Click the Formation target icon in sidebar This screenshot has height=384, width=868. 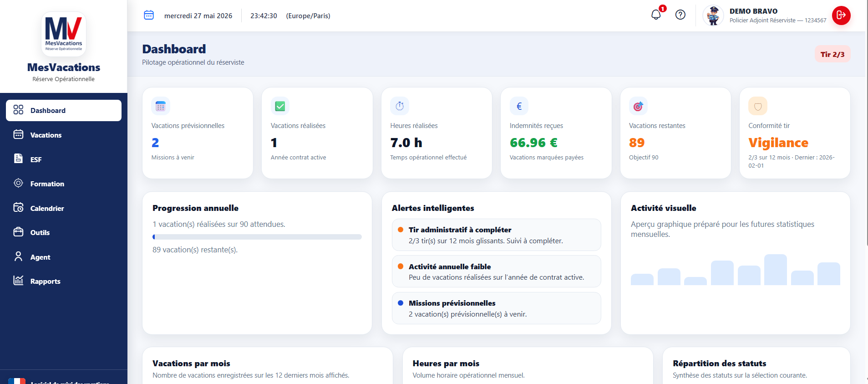pyautogui.click(x=18, y=183)
